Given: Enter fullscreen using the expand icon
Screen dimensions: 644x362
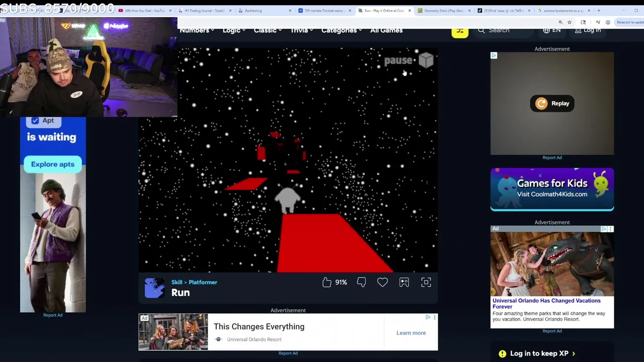Looking at the screenshot, I should [x=426, y=283].
